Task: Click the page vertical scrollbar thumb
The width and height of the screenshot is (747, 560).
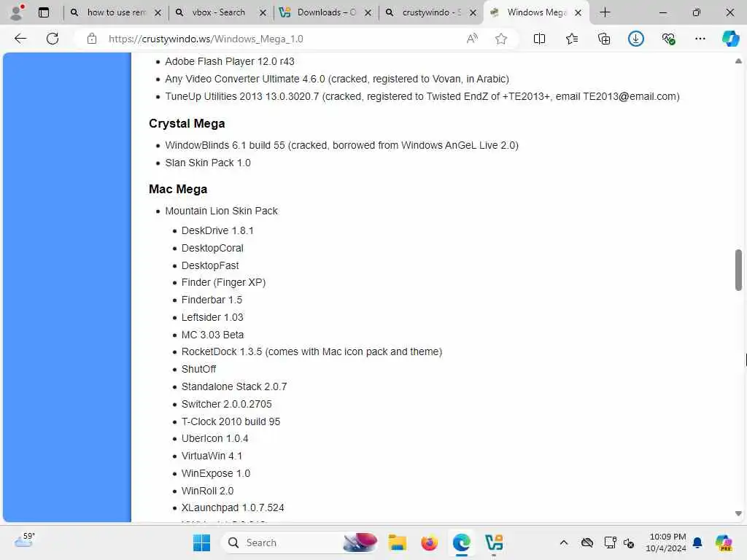Action: point(738,270)
